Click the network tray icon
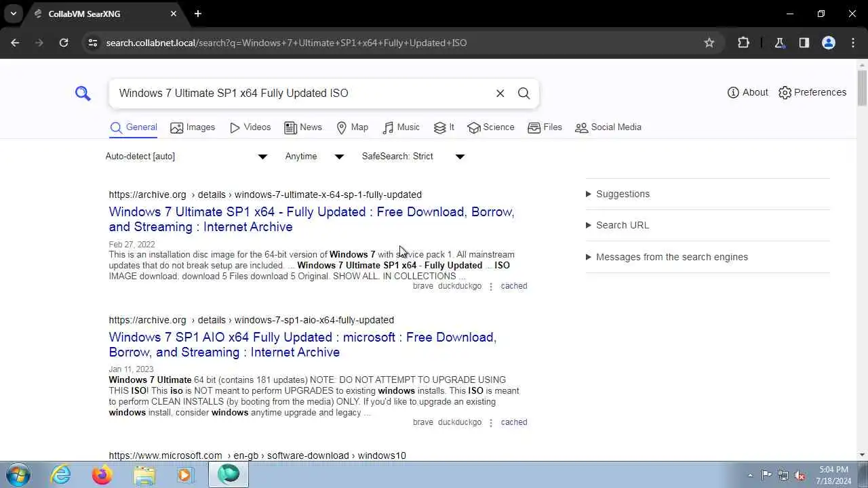This screenshot has height=488, width=868. (783, 475)
